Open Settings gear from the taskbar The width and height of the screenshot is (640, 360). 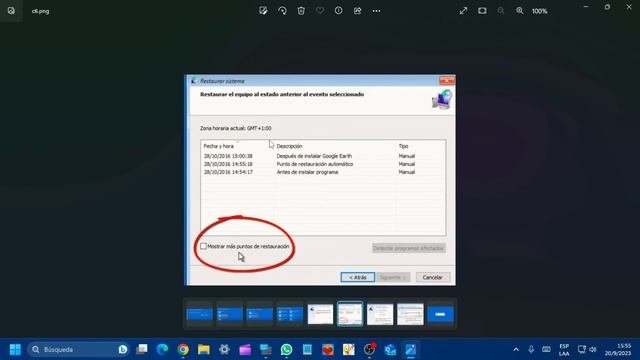[224, 349]
